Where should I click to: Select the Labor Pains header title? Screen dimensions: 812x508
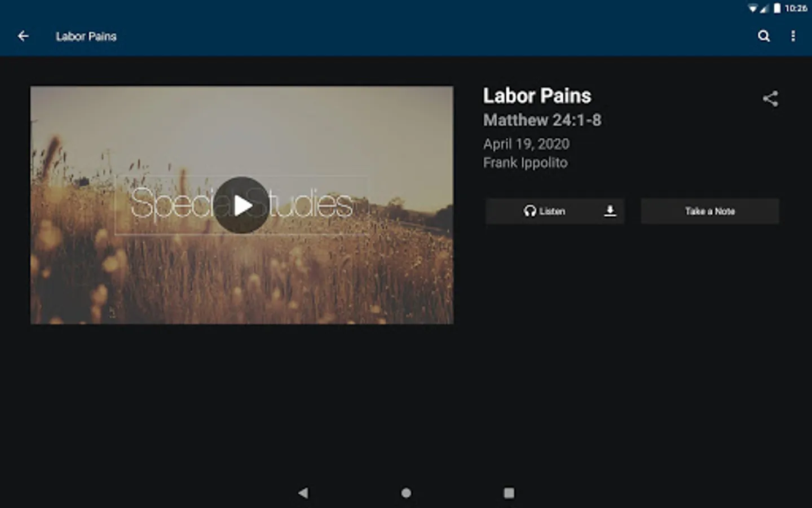tap(86, 36)
